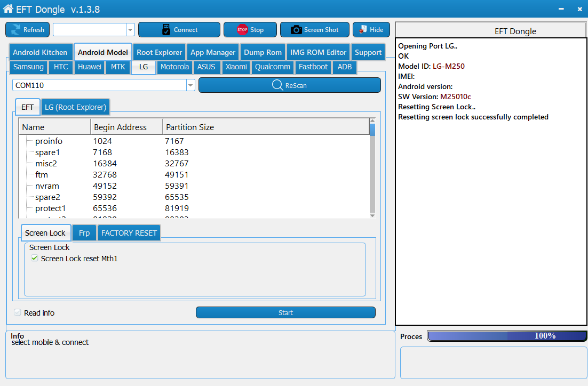The width and height of the screenshot is (588, 386).
Task: Click the magnifier icon on ReScan
Action: [277, 85]
